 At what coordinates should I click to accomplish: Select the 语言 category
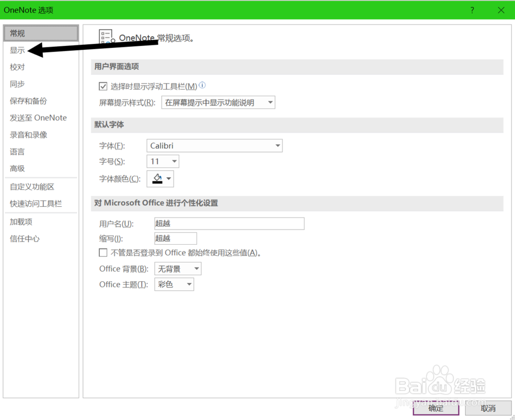tap(41, 152)
